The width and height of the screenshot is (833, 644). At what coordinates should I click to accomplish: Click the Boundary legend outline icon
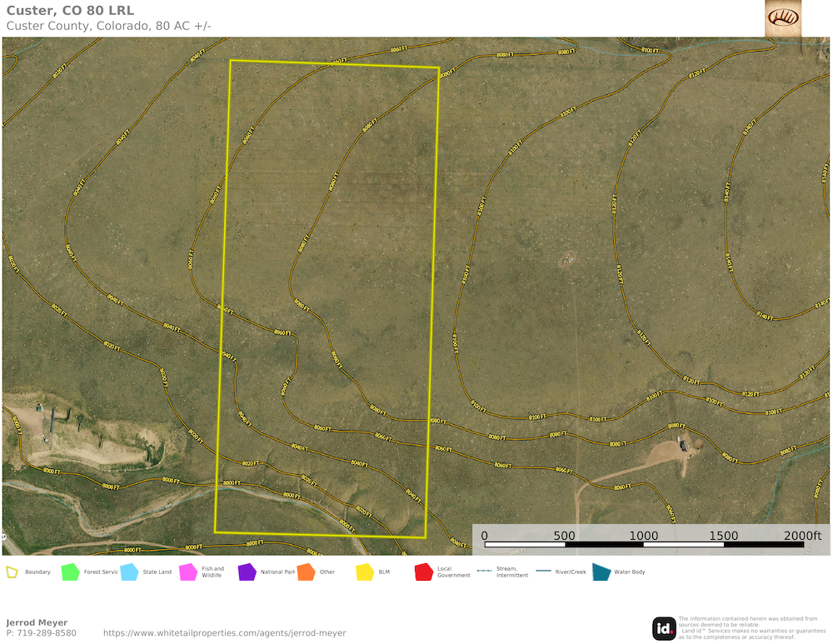point(12,572)
